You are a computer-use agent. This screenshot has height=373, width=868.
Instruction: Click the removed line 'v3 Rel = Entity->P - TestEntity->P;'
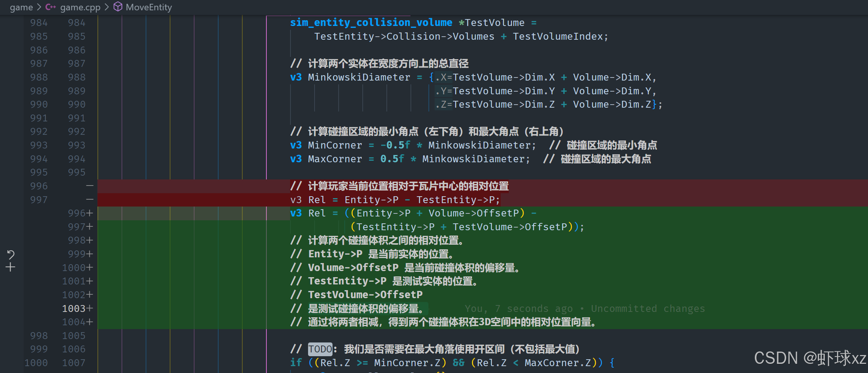(x=395, y=200)
